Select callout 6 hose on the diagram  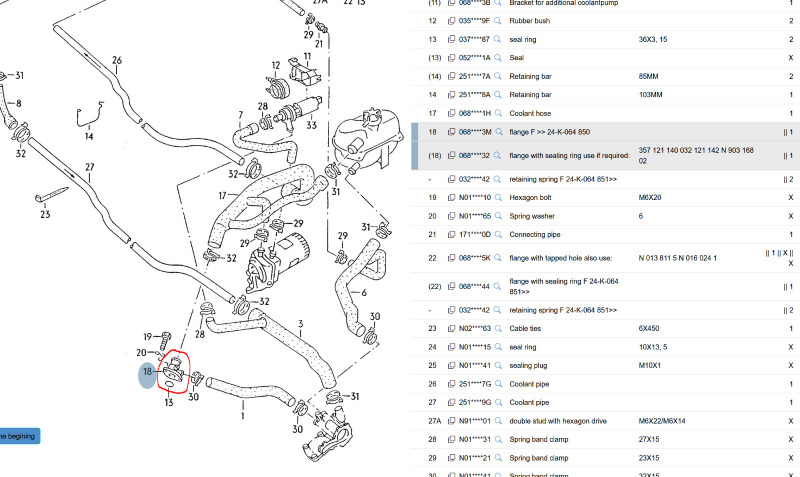coord(364,293)
